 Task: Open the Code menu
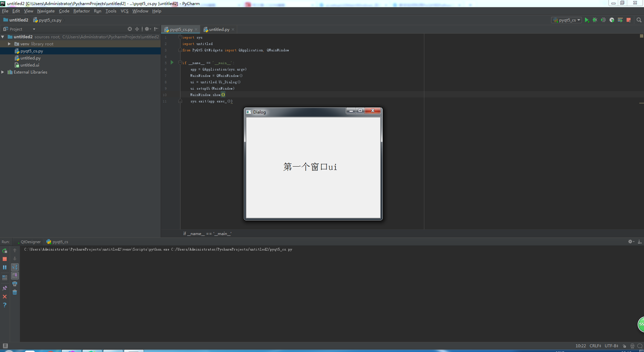64,11
